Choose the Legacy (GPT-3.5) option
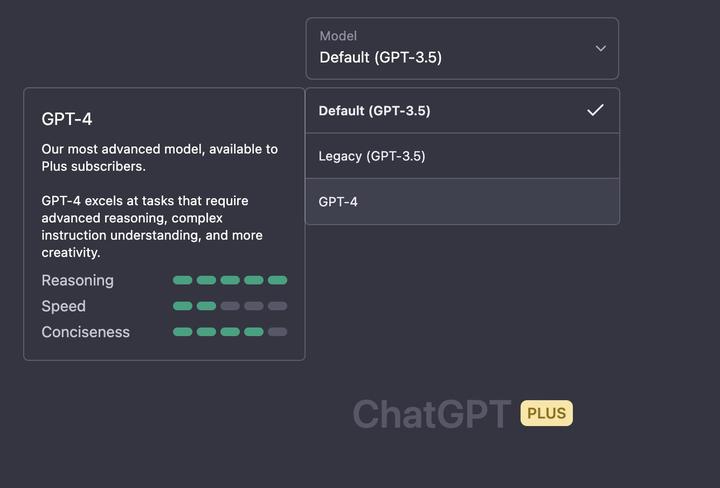Viewport: 720px width, 488px height. pos(372,156)
